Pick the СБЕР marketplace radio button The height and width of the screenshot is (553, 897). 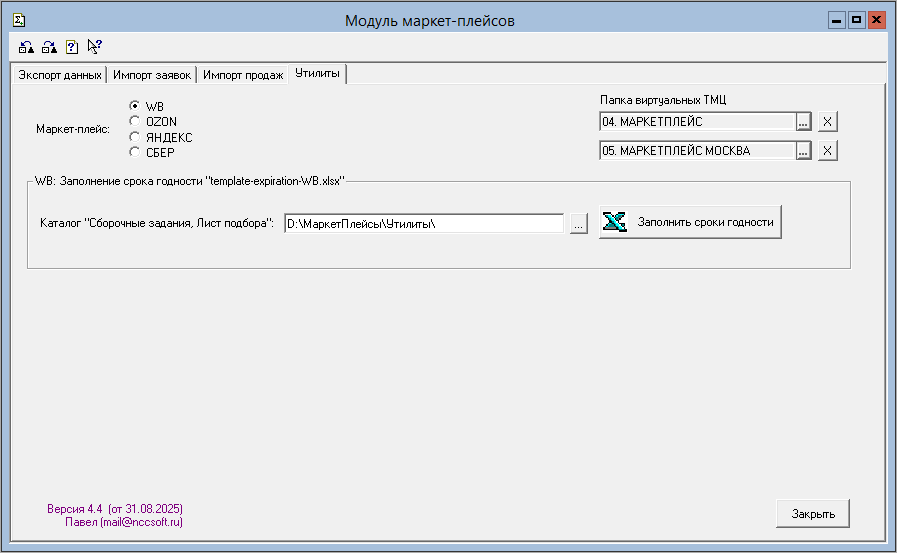click(x=134, y=152)
